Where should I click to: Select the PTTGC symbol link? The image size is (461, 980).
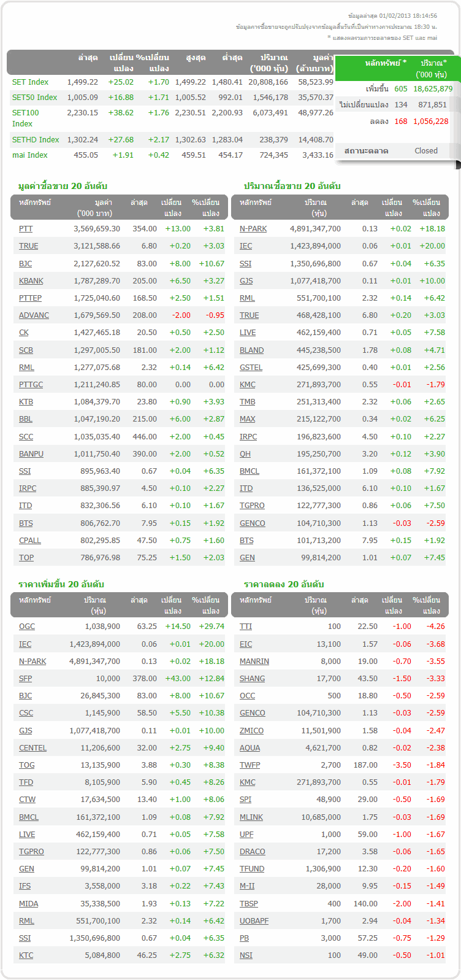click(31, 385)
